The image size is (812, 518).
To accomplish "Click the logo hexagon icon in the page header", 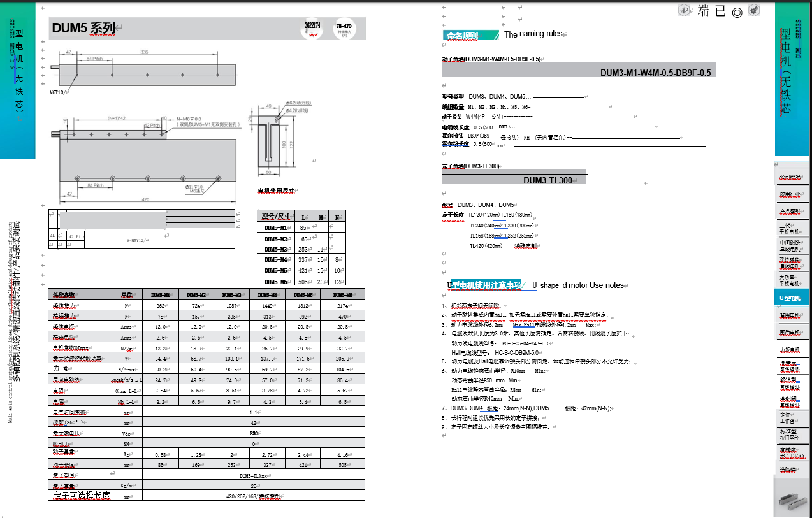I will (x=684, y=10).
